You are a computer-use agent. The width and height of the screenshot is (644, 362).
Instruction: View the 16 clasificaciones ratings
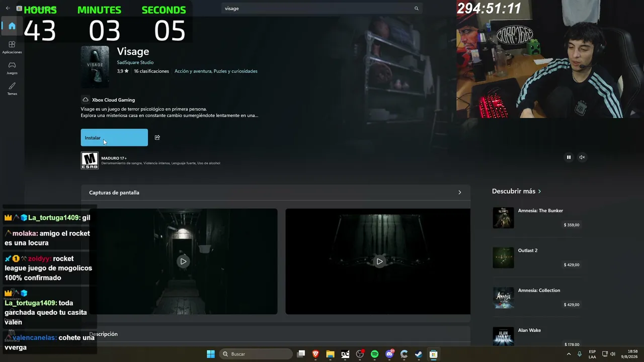click(151, 71)
